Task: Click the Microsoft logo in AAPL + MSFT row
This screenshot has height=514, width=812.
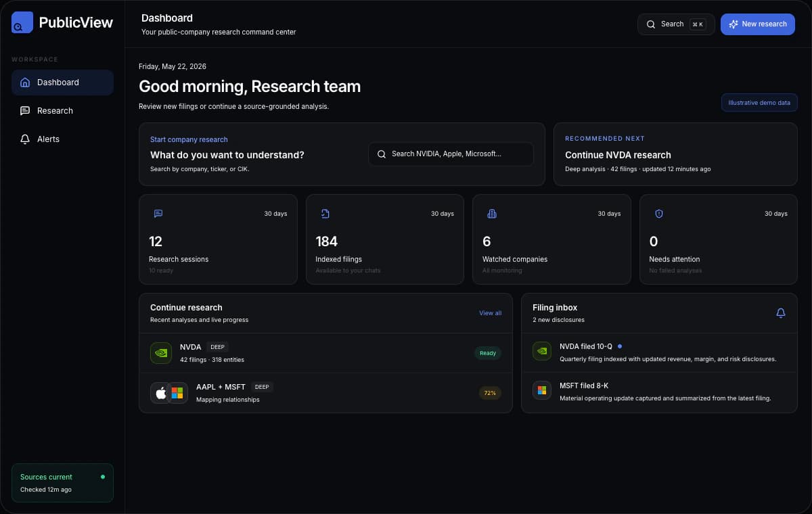Action: tap(177, 393)
